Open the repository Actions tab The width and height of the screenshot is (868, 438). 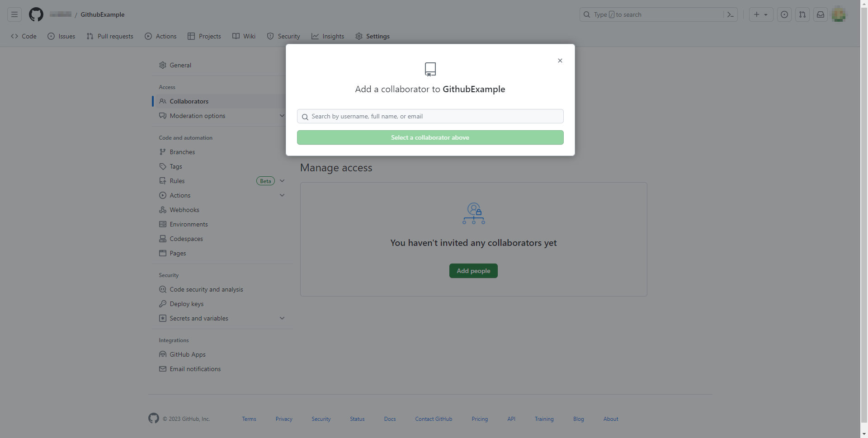160,36
